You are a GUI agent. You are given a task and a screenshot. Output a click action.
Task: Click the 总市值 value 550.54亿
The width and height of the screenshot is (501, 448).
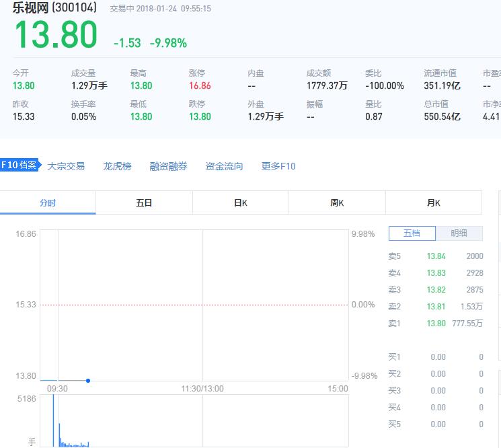coord(442,116)
